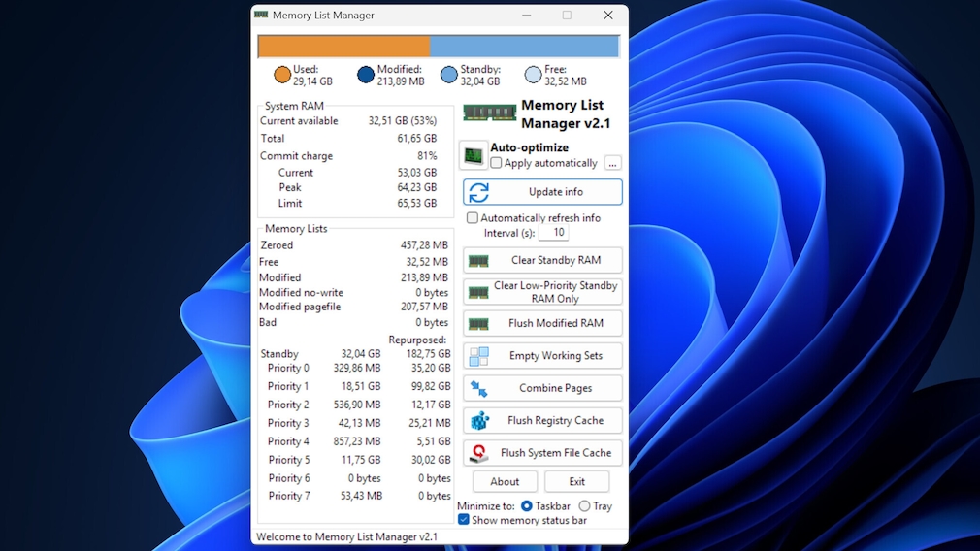
Task: Click the blue Standby segment of memory bar
Action: (x=524, y=47)
